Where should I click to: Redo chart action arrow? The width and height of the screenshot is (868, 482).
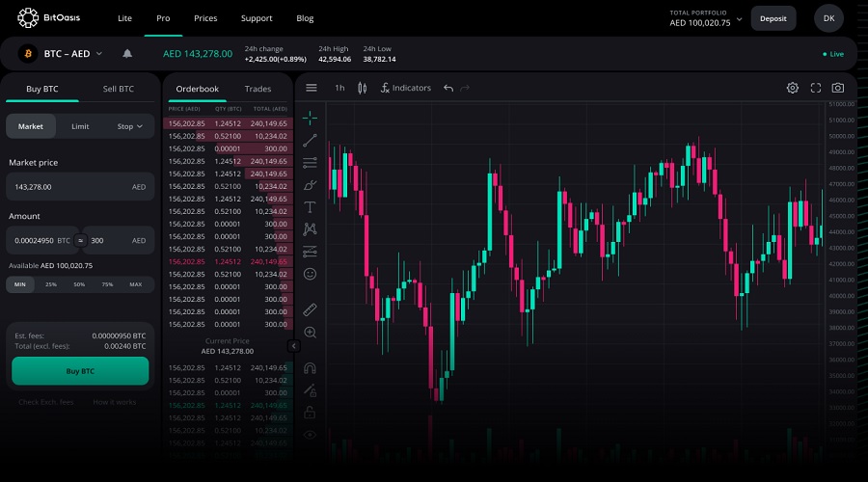pos(465,88)
